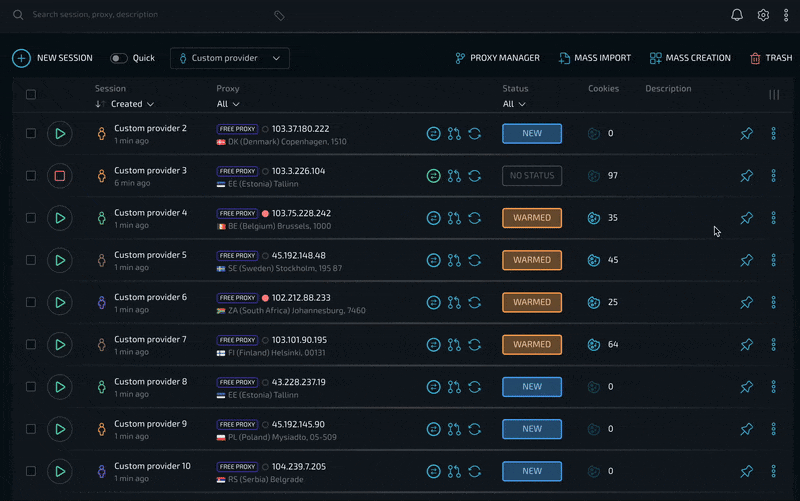Tick the select-all checkbox in header
This screenshot has height=501, width=800.
[x=31, y=95]
